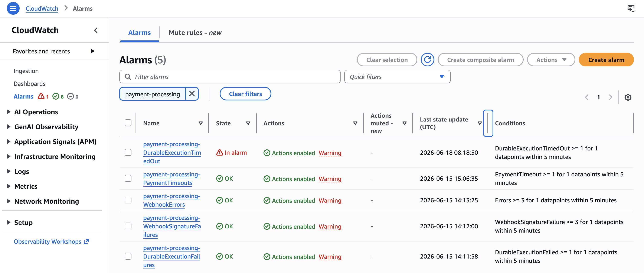Expand Infrastructure Monitoring section
The image size is (644, 273).
[x=9, y=157]
